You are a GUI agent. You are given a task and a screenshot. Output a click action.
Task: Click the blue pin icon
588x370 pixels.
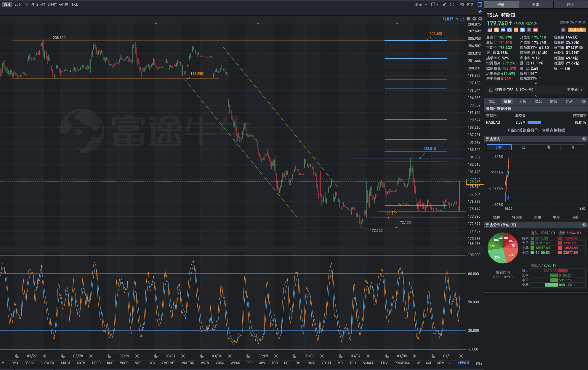pyautogui.click(x=480, y=12)
